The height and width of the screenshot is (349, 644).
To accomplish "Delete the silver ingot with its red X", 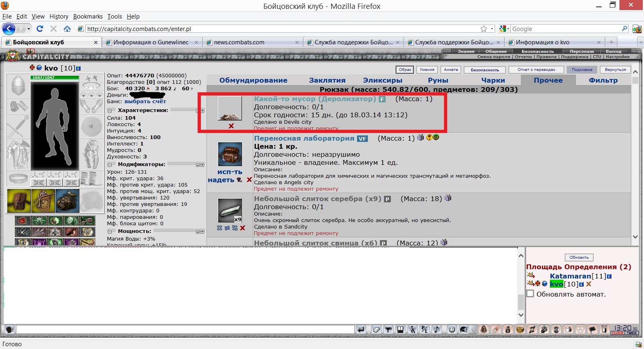I will 242,228.
